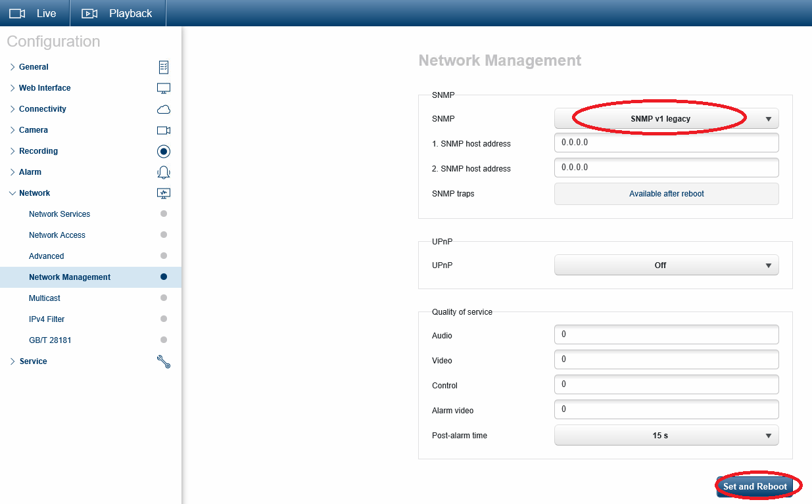Switch to the Live tab
812x504 pixels.
point(35,13)
